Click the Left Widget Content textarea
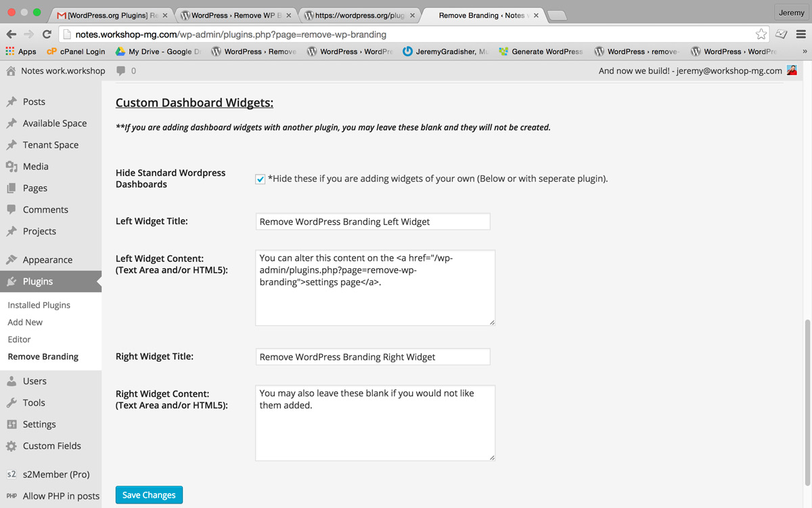The image size is (812, 508). [x=376, y=288]
